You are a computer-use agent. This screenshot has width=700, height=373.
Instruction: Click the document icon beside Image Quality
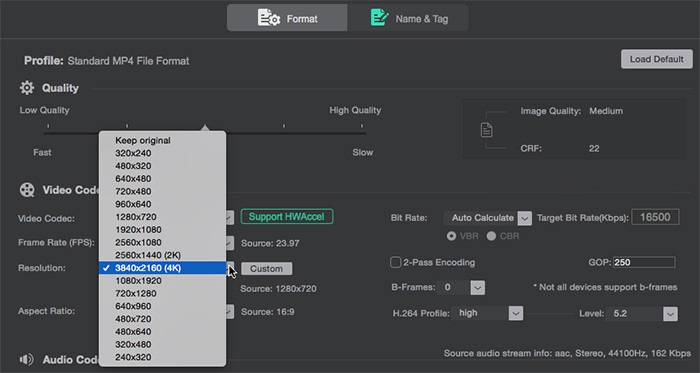coord(487,130)
